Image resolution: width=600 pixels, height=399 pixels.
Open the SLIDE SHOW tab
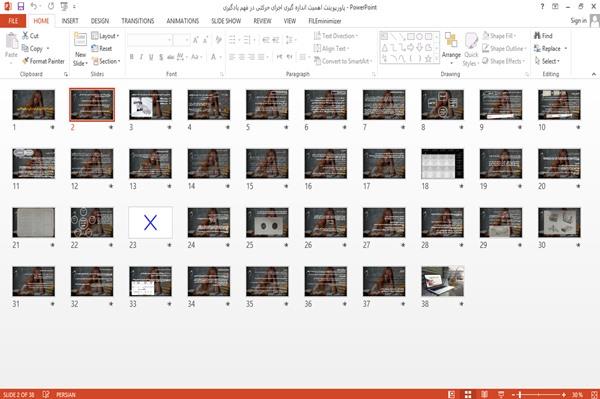(226, 21)
